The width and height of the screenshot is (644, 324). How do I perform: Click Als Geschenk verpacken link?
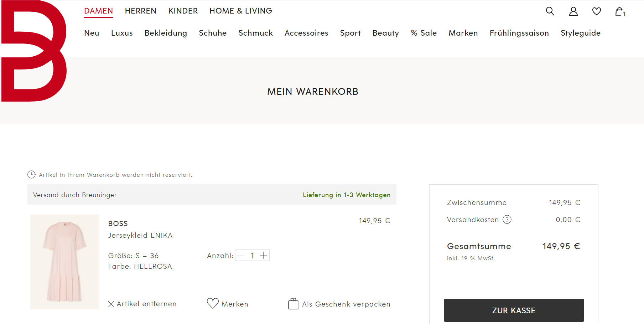(346, 304)
